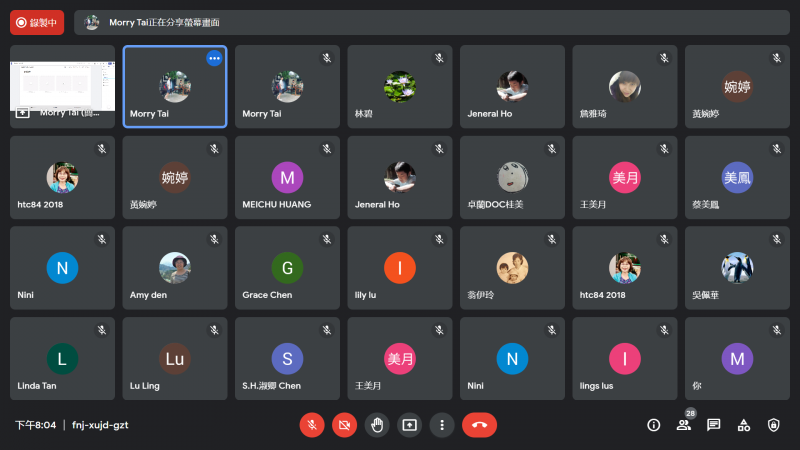Toggle the camera off button

tap(344, 425)
